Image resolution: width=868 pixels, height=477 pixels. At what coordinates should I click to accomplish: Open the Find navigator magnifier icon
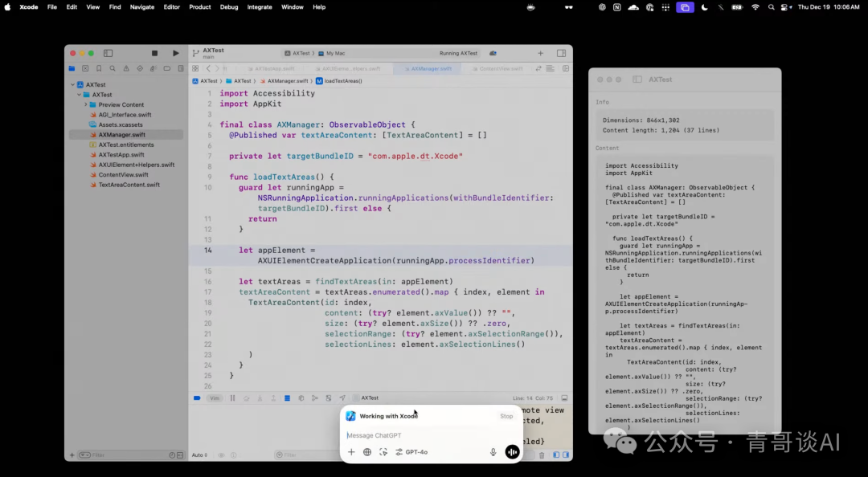(x=111, y=69)
